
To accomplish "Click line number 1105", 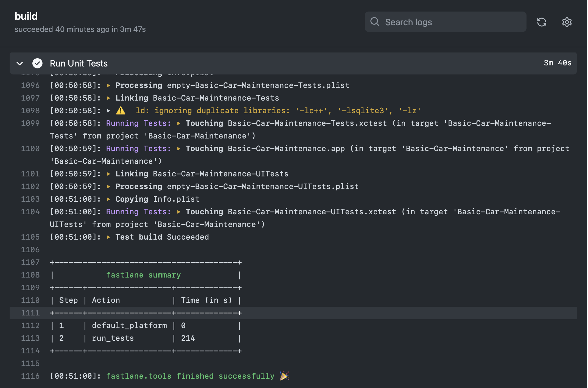I will tap(30, 237).
